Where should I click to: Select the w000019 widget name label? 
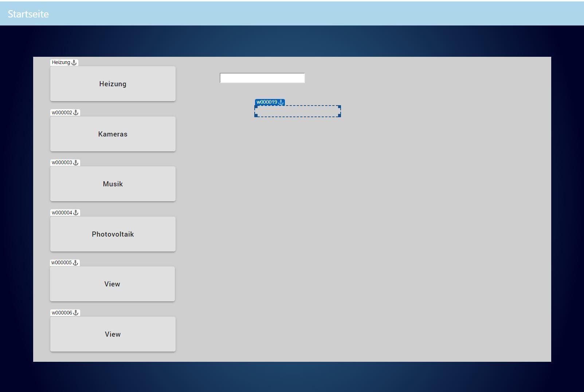tap(267, 102)
